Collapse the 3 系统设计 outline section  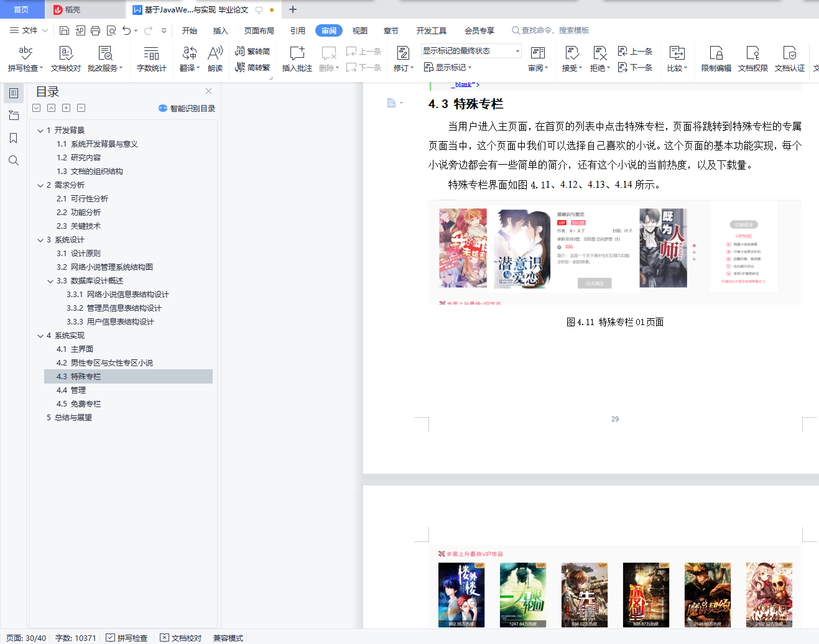40,240
